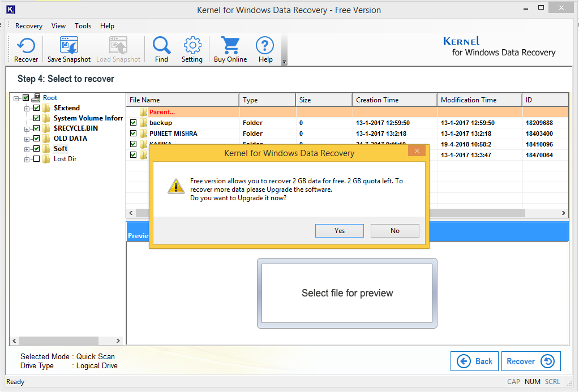Screen dimensions: 579x392
Task: Uncheck the Soft folder checkbox
Action: click(37, 149)
